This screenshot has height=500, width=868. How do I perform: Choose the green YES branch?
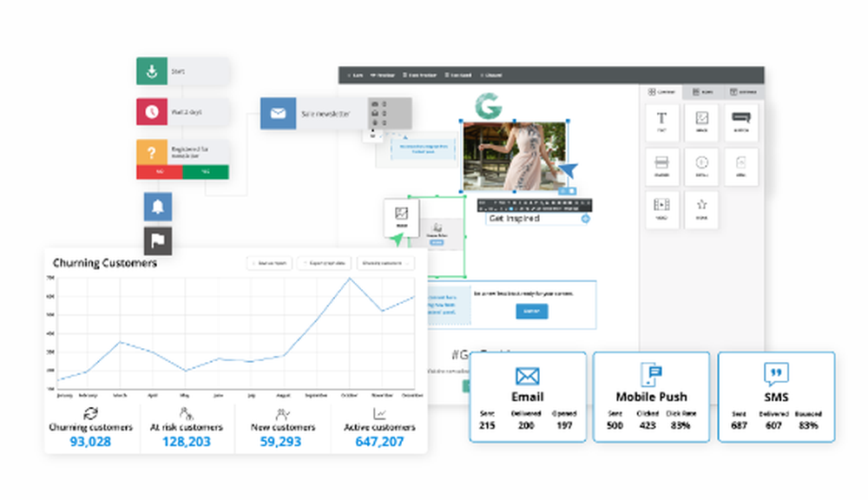(206, 172)
